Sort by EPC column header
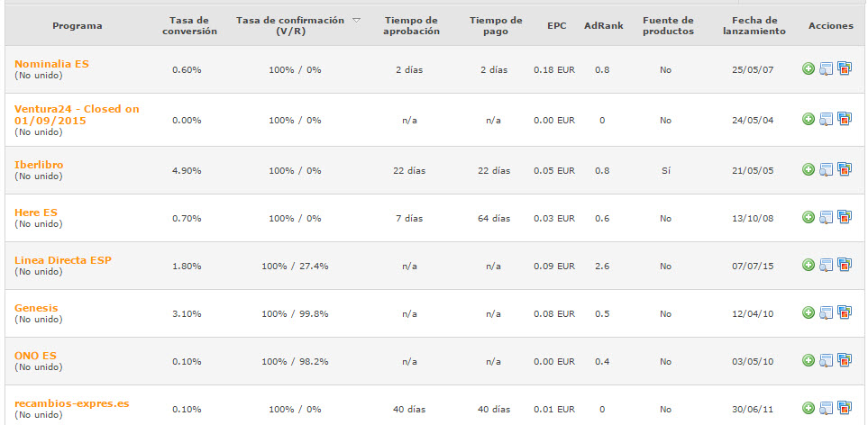Screen dimensions: 868x425 pos(557,26)
